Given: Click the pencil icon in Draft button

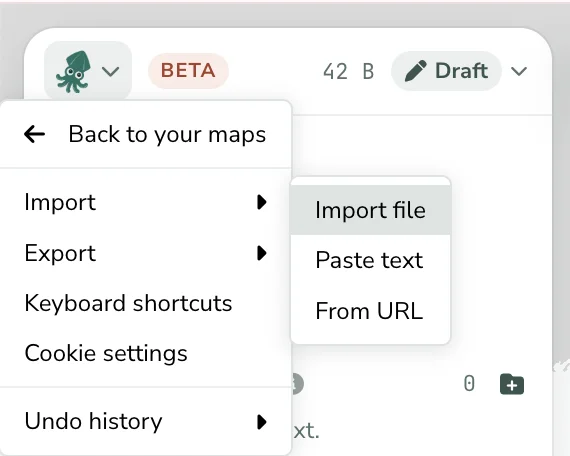Looking at the screenshot, I should tap(416, 71).
